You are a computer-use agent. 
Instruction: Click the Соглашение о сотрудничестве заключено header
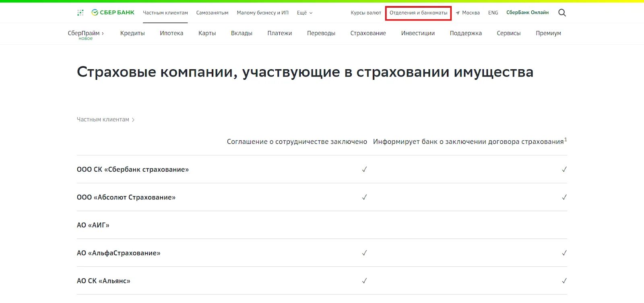(297, 142)
